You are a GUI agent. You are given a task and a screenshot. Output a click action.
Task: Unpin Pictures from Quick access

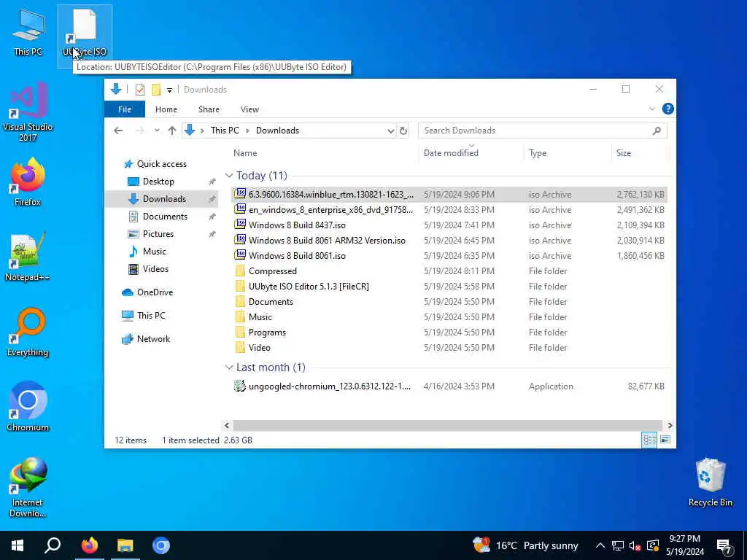click(x=212, y=234)
